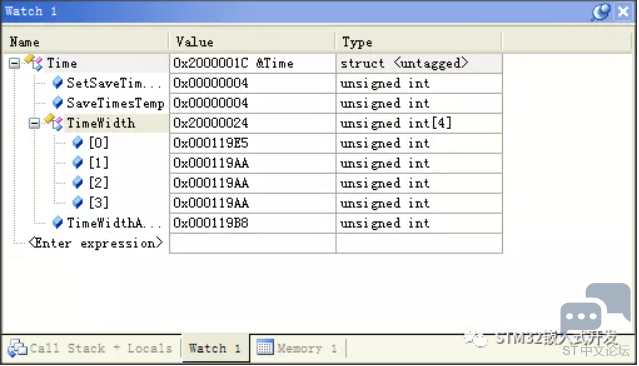Screen dimensions: 639x366
Task: Select array element [2]
Action: pyautogui.click(x=99, y=183)
